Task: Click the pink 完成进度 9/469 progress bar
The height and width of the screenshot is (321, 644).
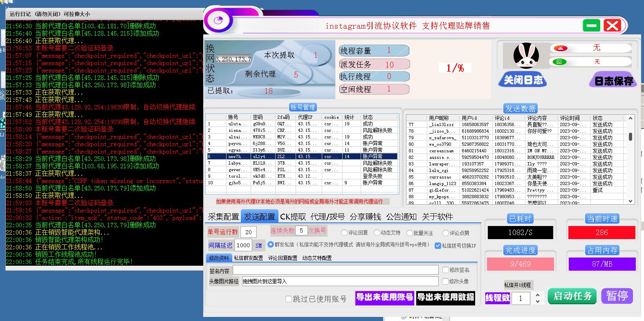Action: 520,264
